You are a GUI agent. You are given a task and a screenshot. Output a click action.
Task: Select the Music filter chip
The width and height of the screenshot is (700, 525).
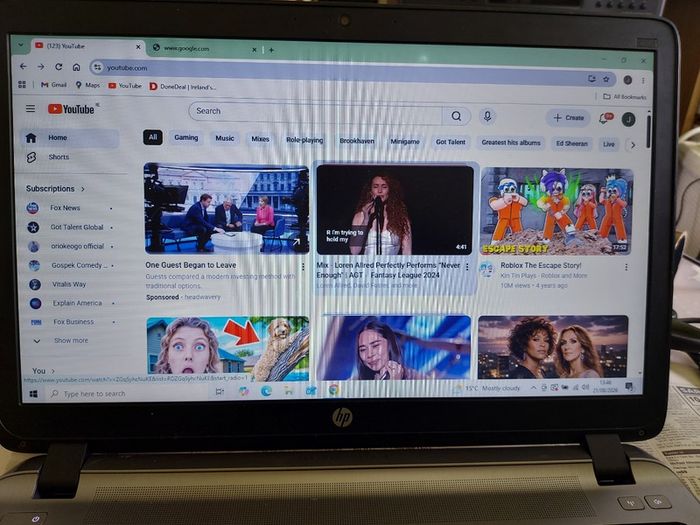pos(225,138)
